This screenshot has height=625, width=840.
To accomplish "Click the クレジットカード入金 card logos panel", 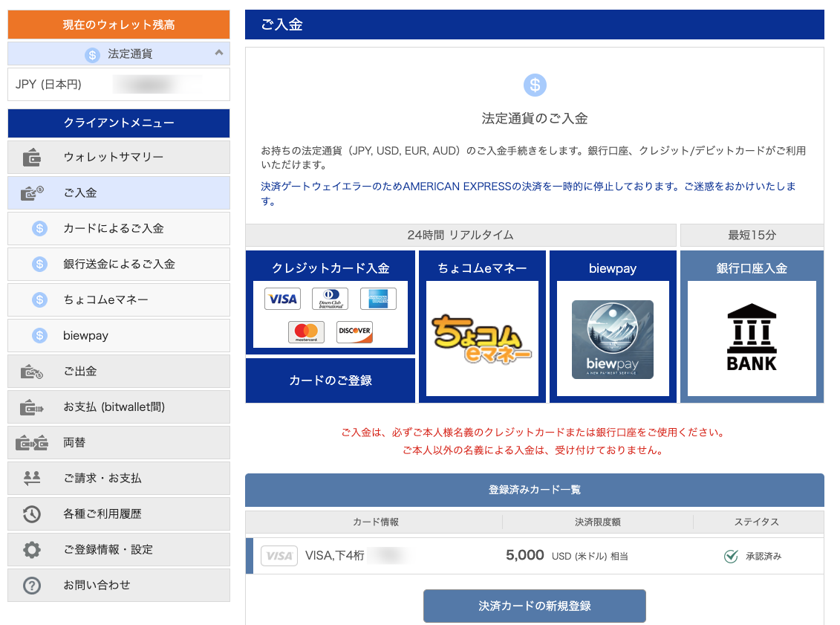I will pos(331,314).
